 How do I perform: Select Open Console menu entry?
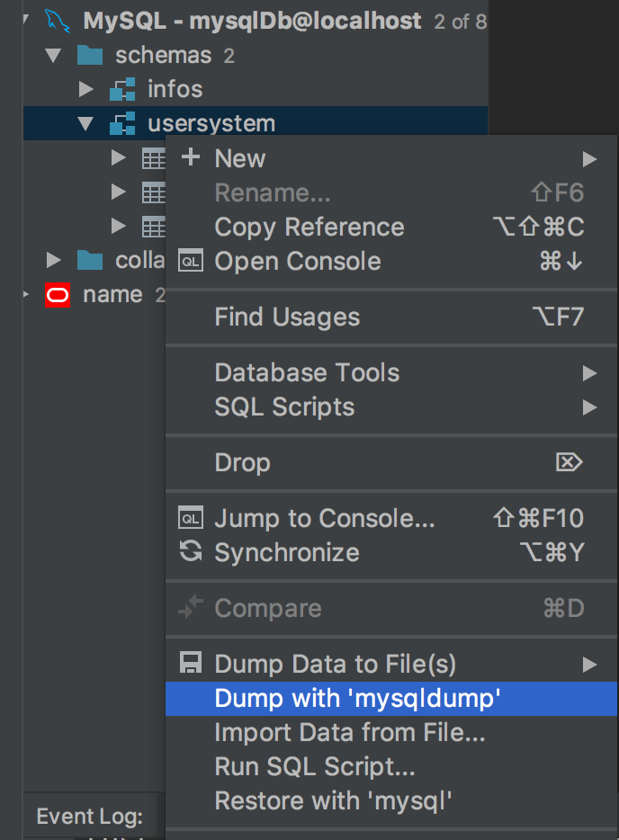pyautogui.click(x=391, y=262)
